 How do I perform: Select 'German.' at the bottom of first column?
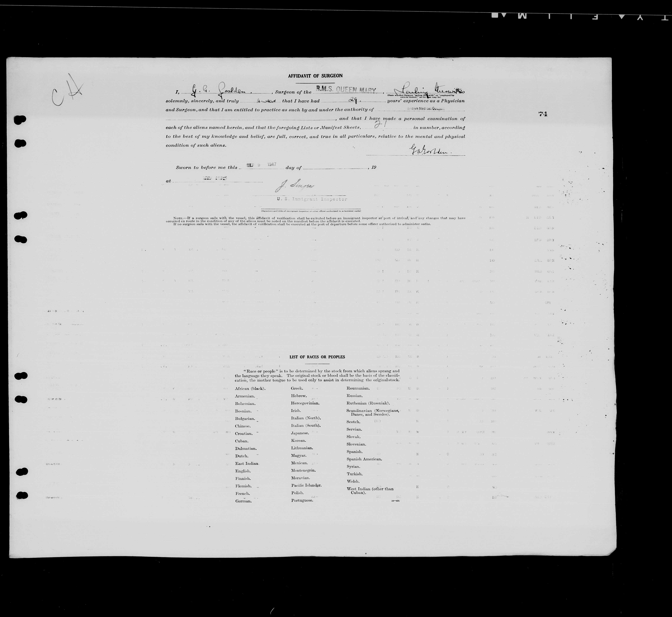243,501
